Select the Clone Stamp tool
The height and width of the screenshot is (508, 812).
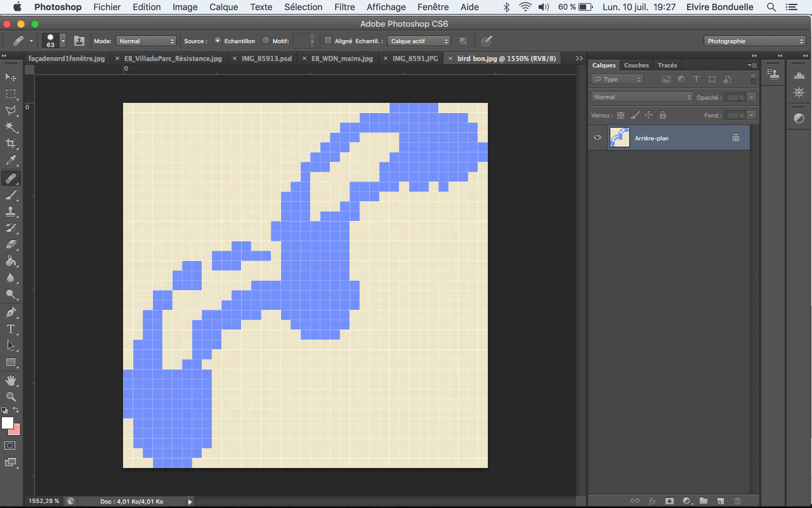[11, 211]
